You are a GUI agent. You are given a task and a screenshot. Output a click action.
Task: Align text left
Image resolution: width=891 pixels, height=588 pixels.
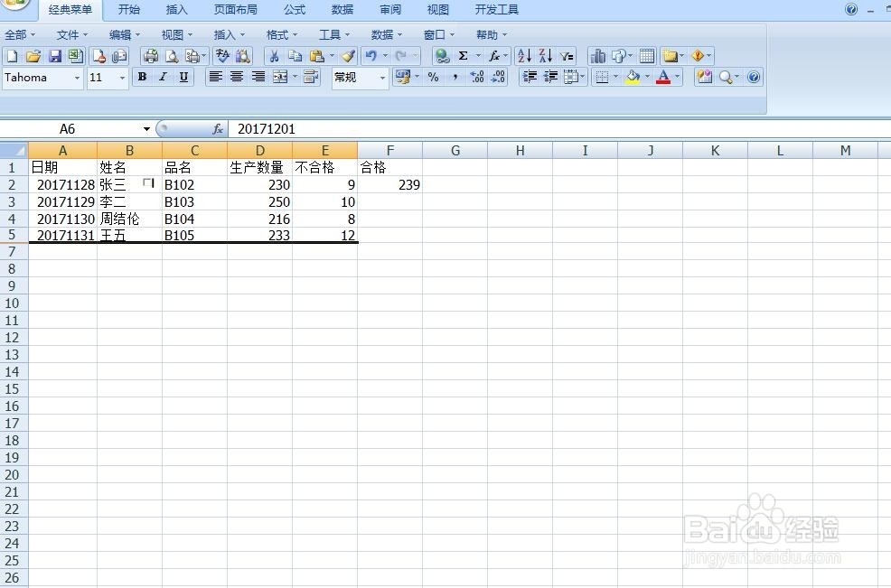[x=215, y=77]
